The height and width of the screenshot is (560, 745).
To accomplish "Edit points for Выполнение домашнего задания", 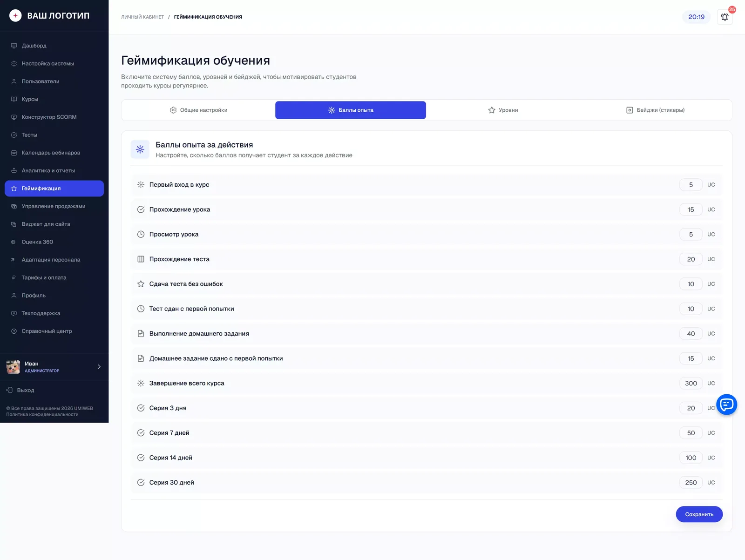I will [x=691, y=334].
